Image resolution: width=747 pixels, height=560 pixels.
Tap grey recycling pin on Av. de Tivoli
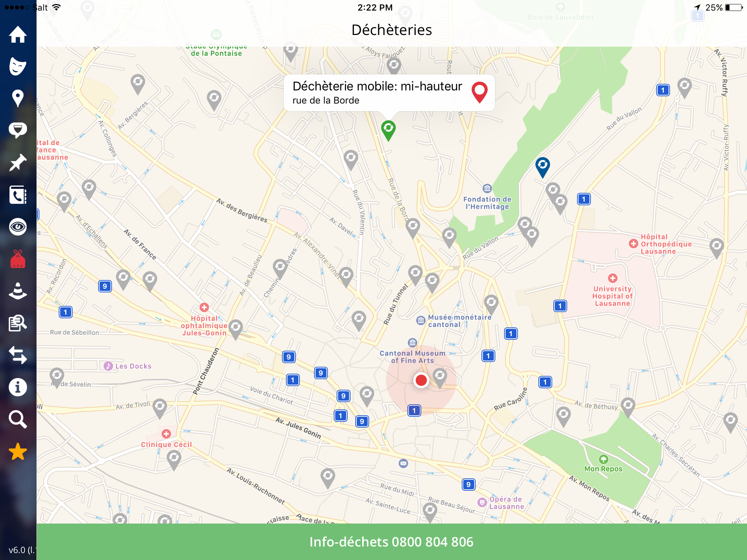(160, 408)
